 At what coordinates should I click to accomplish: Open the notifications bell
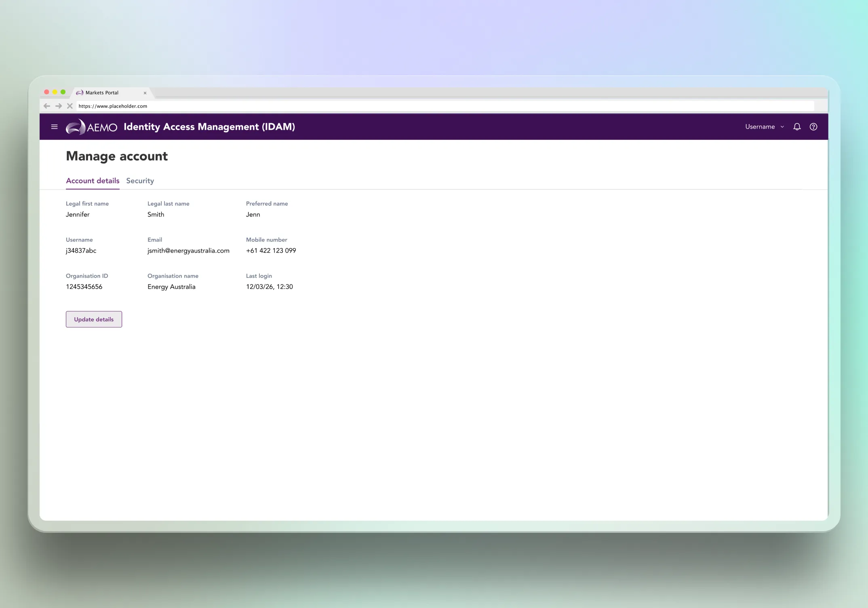point(797,127)
